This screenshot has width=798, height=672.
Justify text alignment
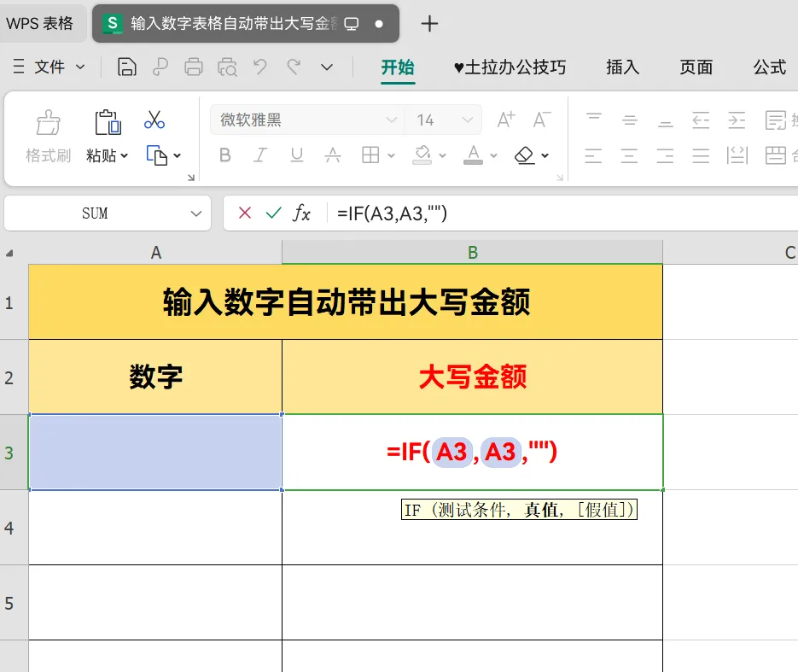701,155
